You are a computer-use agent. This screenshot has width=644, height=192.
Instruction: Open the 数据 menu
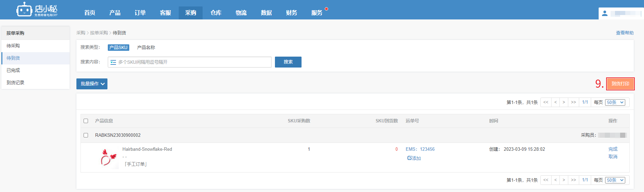pyautogui.click(x=266, y=13)
